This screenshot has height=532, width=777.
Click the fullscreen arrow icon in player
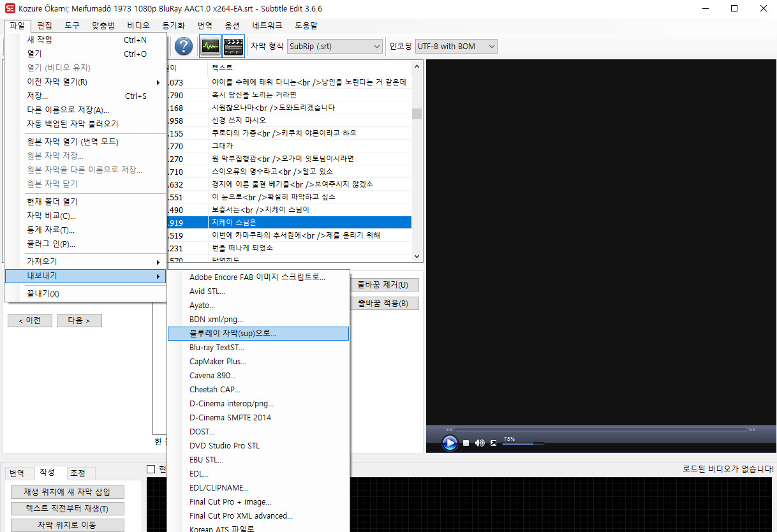click(493, 443)
